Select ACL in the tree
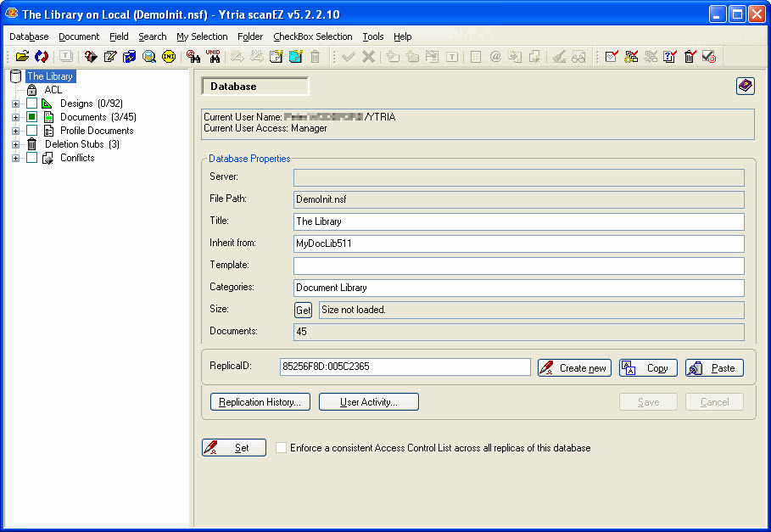This screenshot has width=771, height=532. [x=53, y=90]
